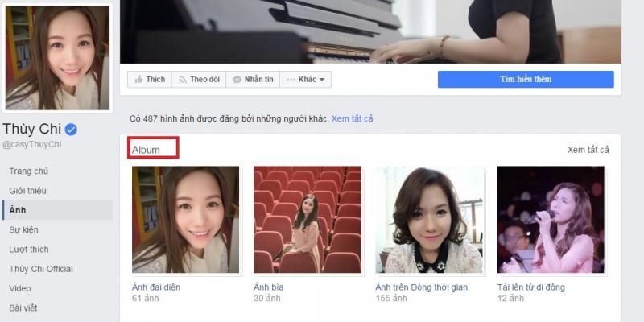Click Xem tất cả in Album header
The width and height of the screenshot is (644, 322).
(588, 150)
